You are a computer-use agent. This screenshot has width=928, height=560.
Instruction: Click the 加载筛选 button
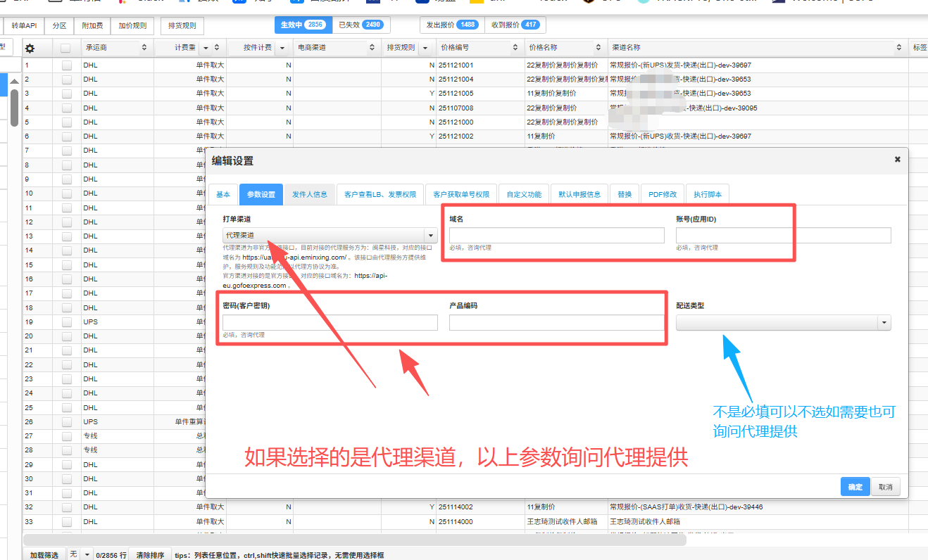click(x=44, y=554)
